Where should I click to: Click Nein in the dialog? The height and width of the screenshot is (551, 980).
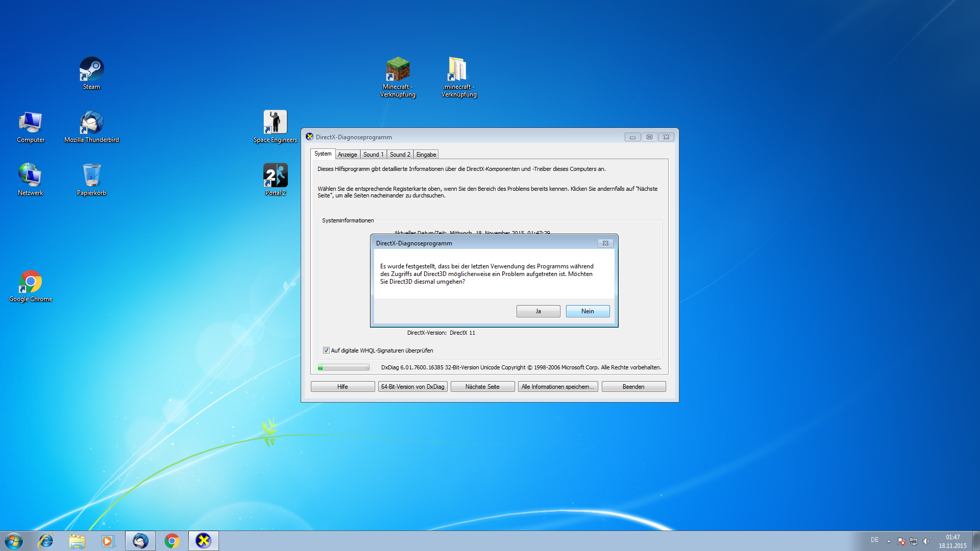[587, 311]
